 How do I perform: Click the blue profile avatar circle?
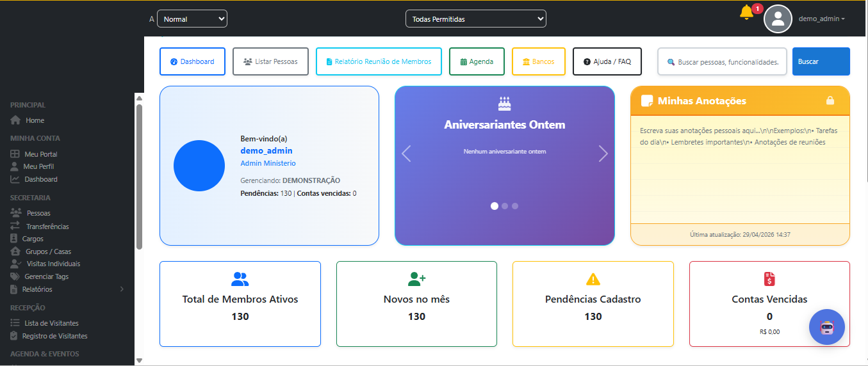pyautogui.click(x=199, y=166)
